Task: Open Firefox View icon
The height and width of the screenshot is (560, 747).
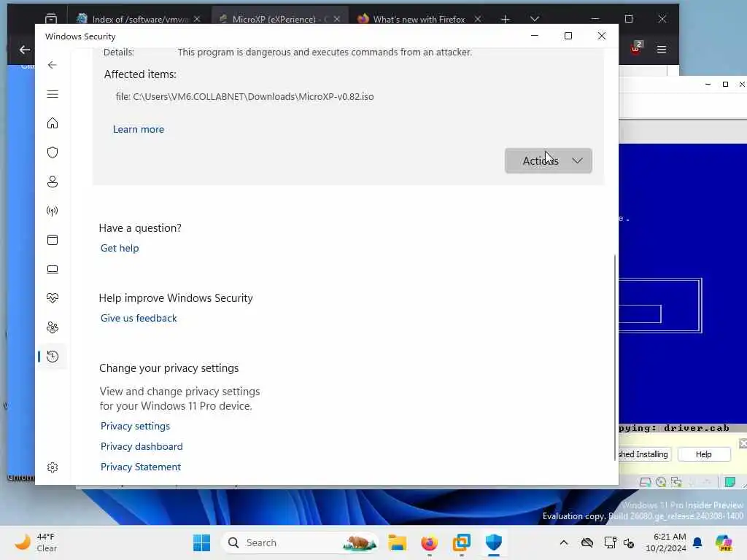Action: click(x=51, y=19)
